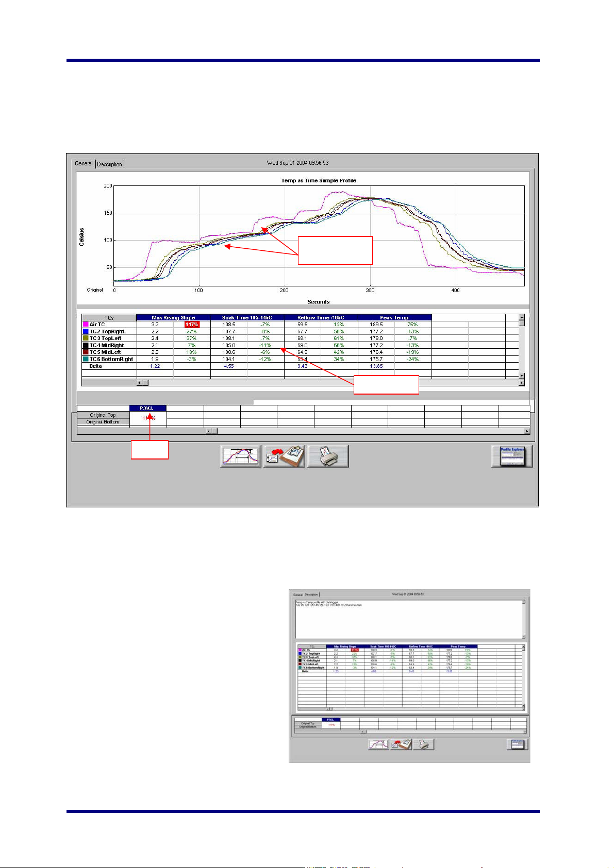This screenshot has width=614, height=868.
Task: Click Max Rising Slope header in smaller window
Action: pyautogui.click(x=345, y=646)
